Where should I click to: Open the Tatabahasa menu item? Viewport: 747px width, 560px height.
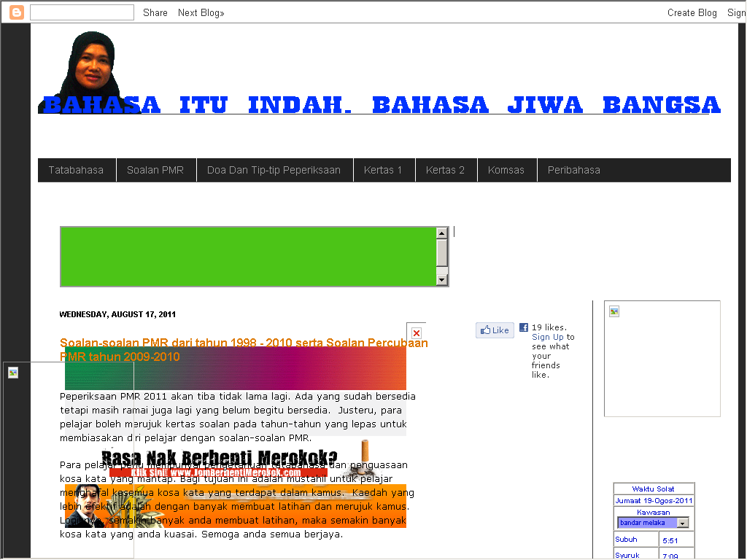point(77,170)
